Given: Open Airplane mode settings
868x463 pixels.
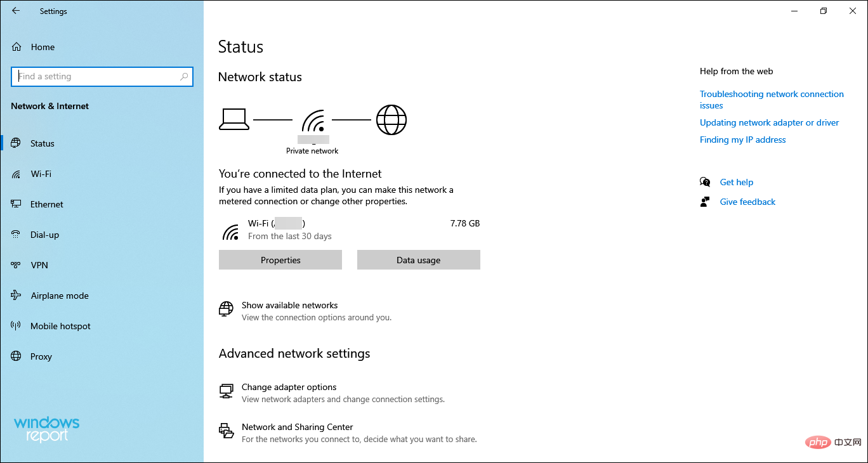Looking at the screenshot, I should [x=59, y=295].
